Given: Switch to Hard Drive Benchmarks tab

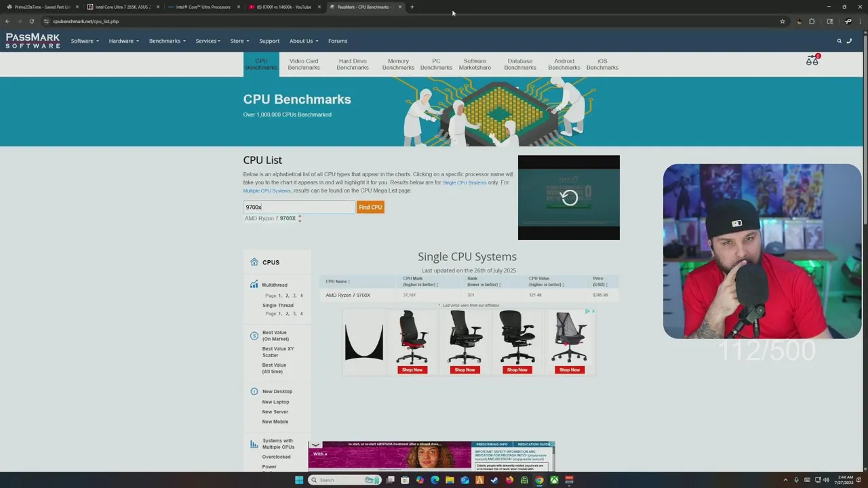Looking at the screenshot, I should [x=353, y=64].
